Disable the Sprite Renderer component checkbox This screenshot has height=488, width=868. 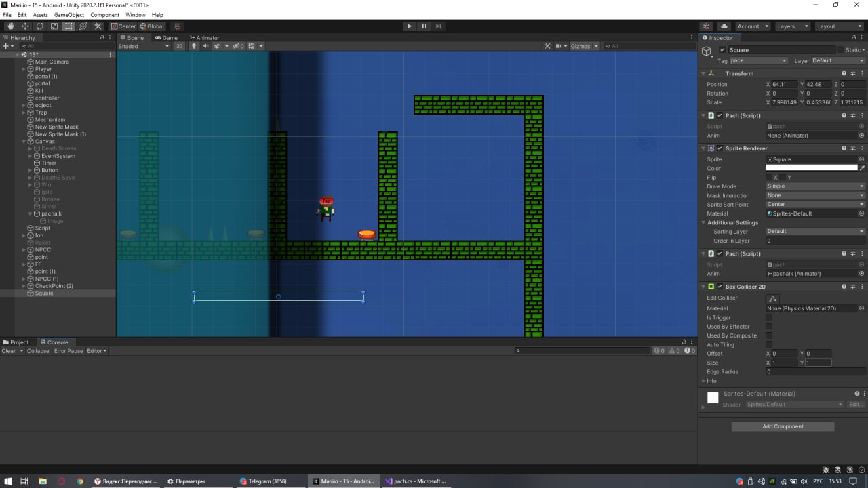pos(720,148)
